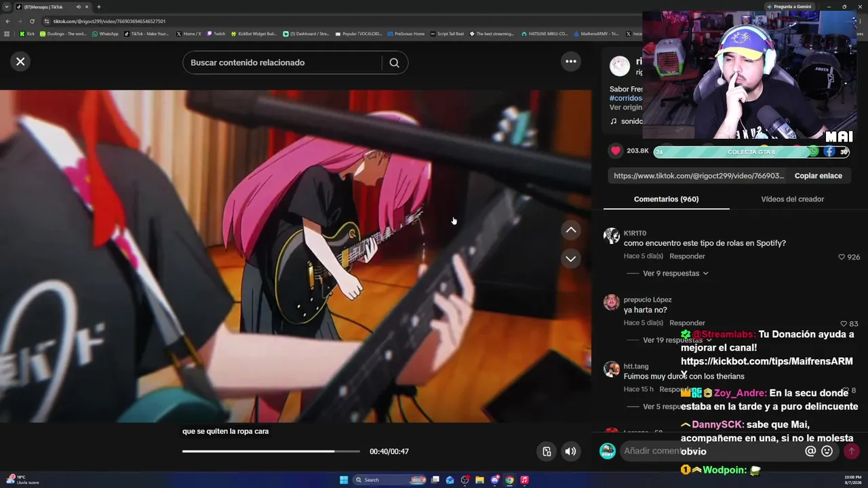Open the Windows Start menu
Screen dimensions: 868x488
click(x=344, y=480)
